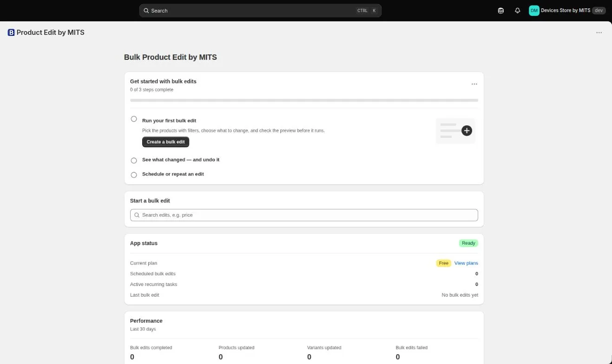
Task: Click the 'Performance' card heading
Action: pos(146,321)
